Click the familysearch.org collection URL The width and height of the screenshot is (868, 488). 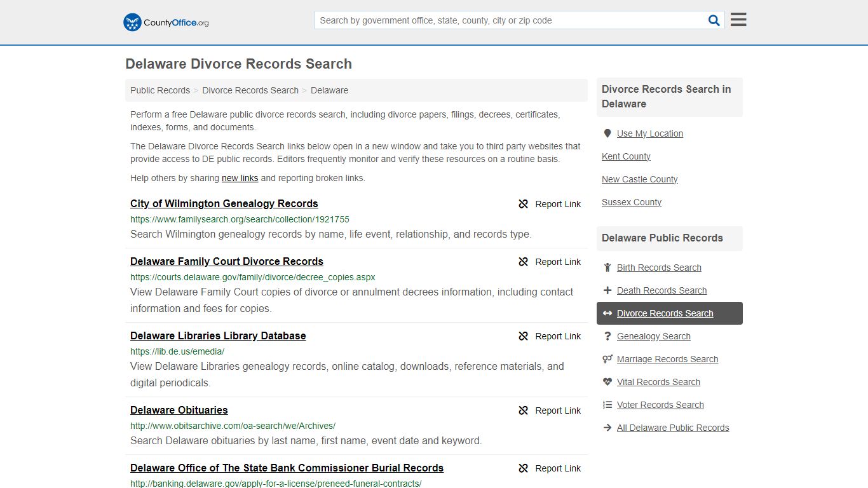point(240,219)
